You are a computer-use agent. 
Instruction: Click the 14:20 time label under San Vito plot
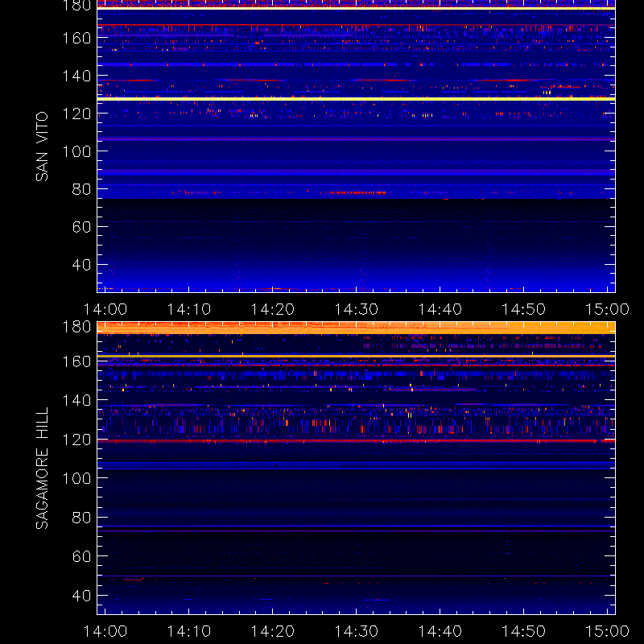(x=273, y=309)
